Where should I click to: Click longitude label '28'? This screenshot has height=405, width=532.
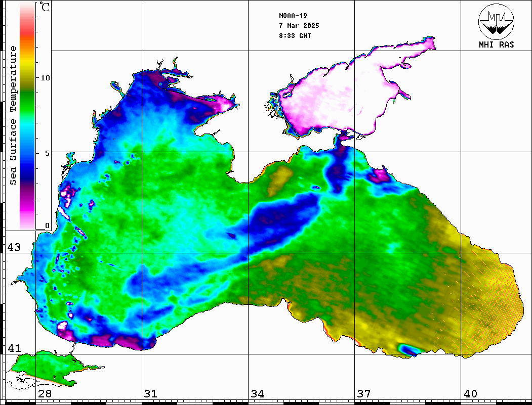click(x=45, y=393)
